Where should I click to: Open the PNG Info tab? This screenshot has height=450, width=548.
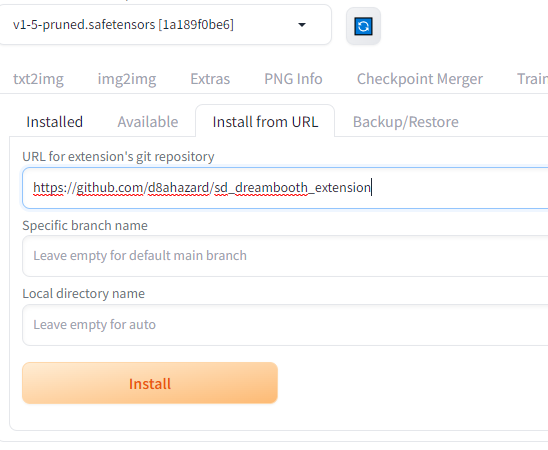293,79
